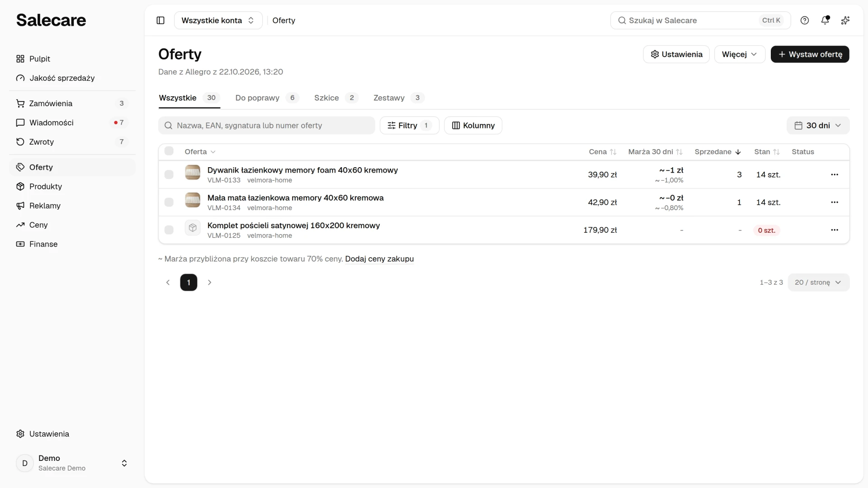
Task: Click the offer name search input
Action: [x=267, y=126]
